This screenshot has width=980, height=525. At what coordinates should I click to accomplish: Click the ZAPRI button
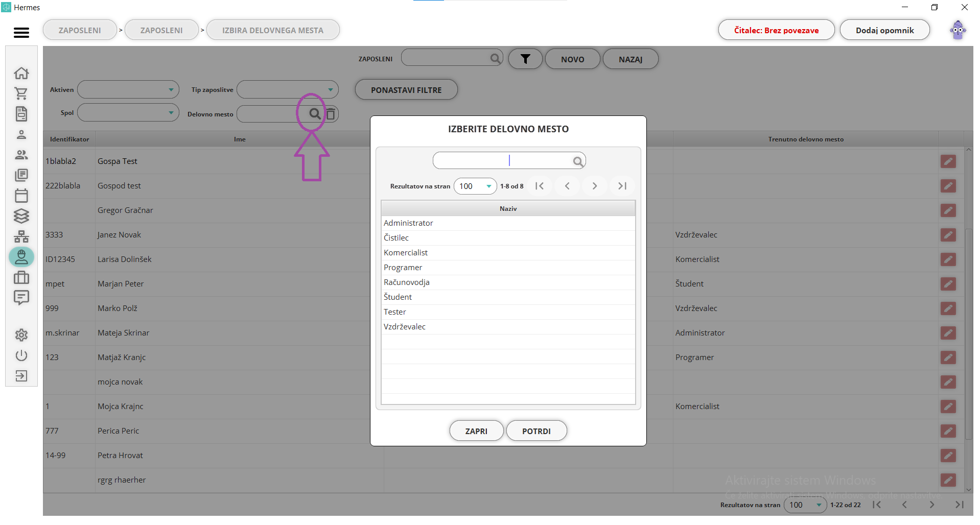click(x=476, y=431)
